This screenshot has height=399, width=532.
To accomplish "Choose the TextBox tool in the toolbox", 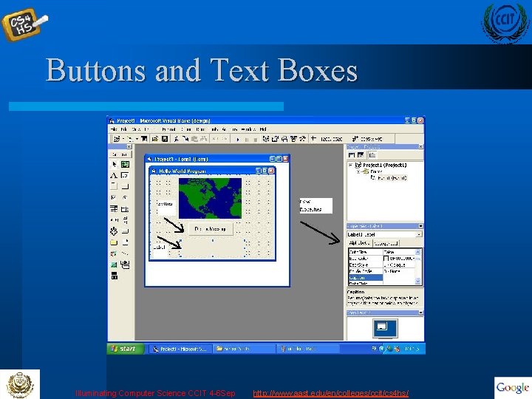I will [125, 175].
